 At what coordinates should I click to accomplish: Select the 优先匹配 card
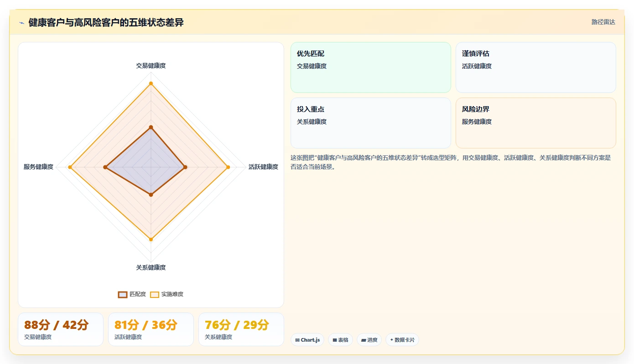(371, 67)
